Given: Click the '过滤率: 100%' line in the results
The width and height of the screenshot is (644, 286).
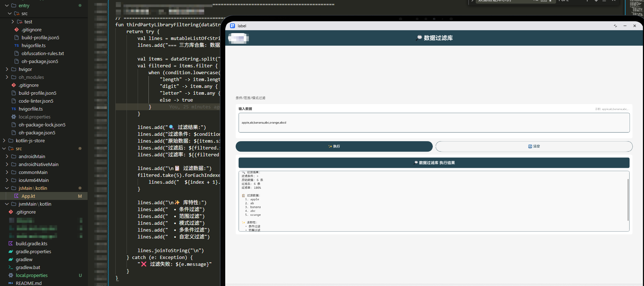Looking at the screenshot, I should click(251, 188).
